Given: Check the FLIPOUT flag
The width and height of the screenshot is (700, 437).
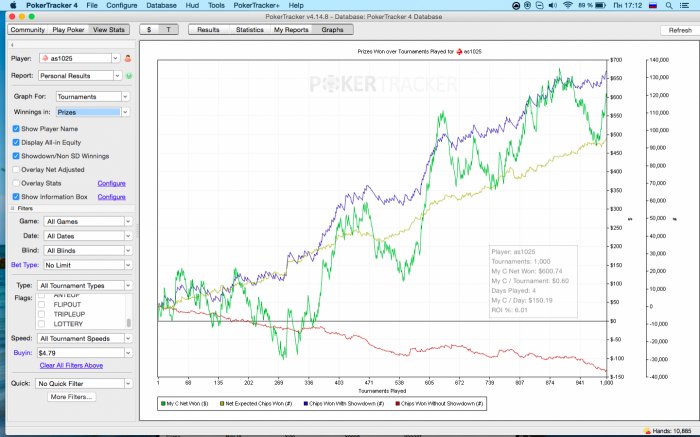Looking at the screenshot, I should click(x=42, y=304).
